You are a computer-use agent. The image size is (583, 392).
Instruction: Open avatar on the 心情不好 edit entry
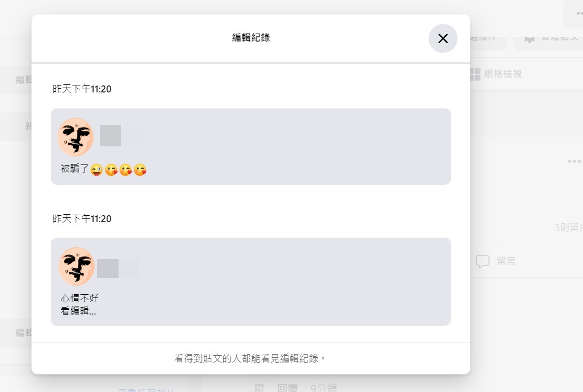pos(76,266)
